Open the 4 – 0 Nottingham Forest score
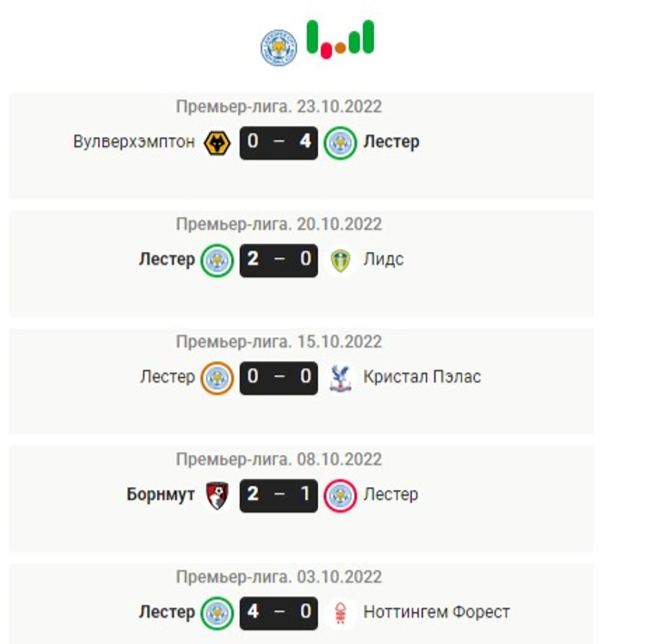The width and height of the screenshot is (658, 644). pos(279,613)
